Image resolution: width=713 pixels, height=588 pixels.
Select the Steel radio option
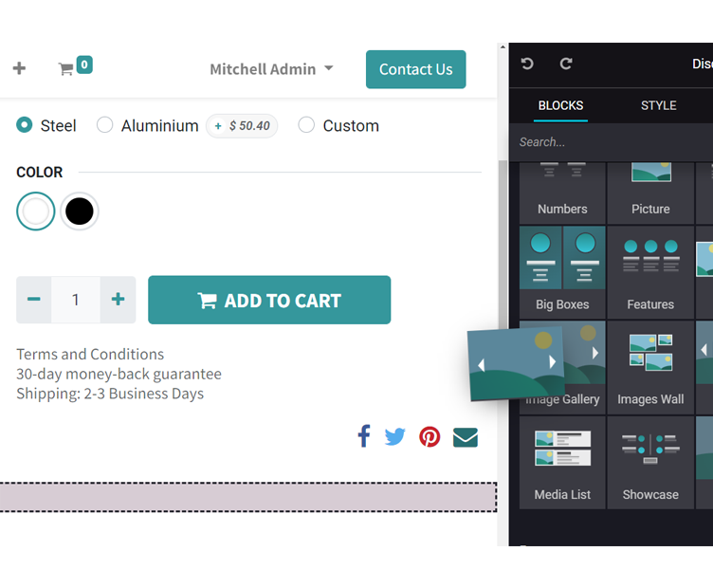25,125
